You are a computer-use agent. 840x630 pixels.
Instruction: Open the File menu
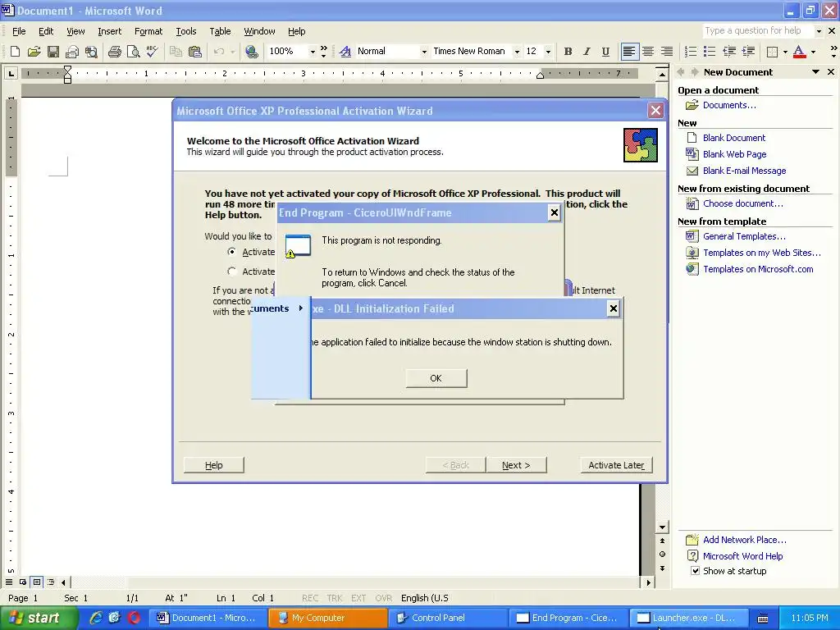(19, 31)
